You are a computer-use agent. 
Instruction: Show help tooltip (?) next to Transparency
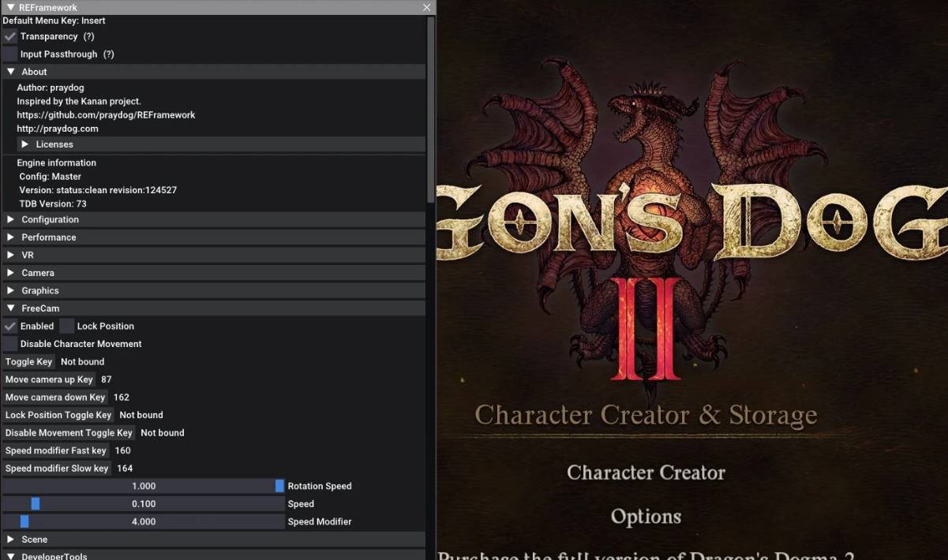pyautogui.click(x=89, y=36)
